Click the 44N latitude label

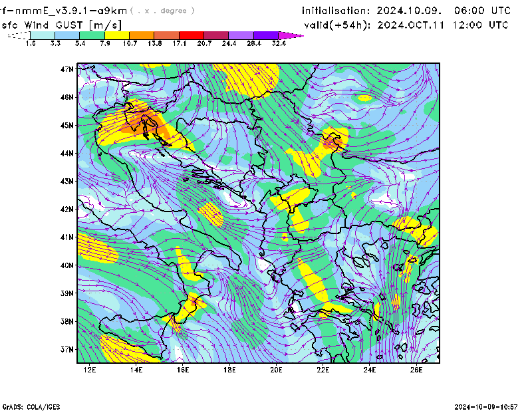[67, 154]
